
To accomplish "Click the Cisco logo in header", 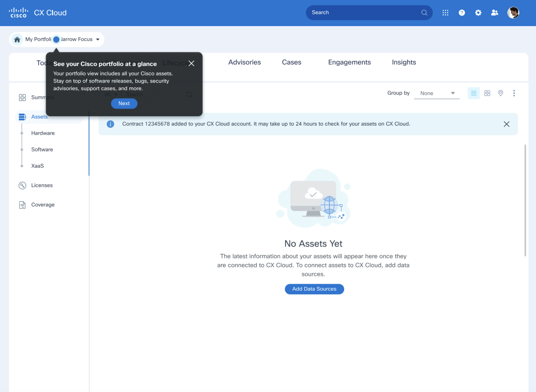I will [x=18, y=13].
